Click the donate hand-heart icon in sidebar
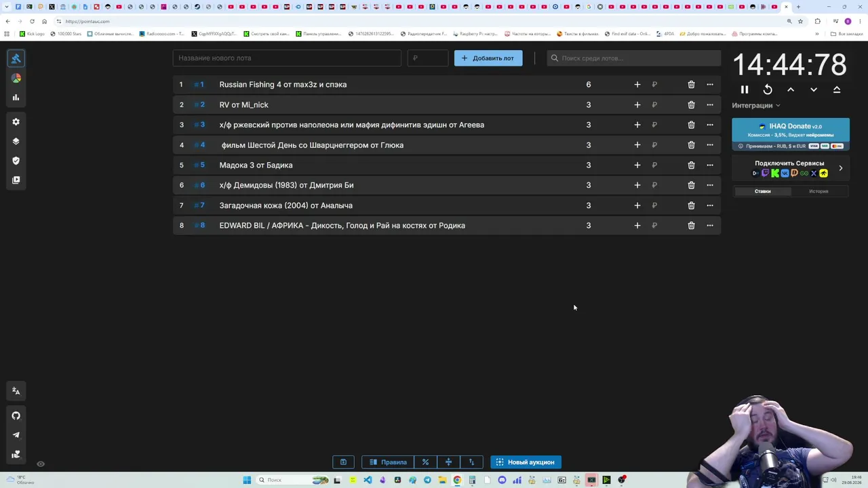The width and height of the screenshot is (868, 488). coord(16,454)
